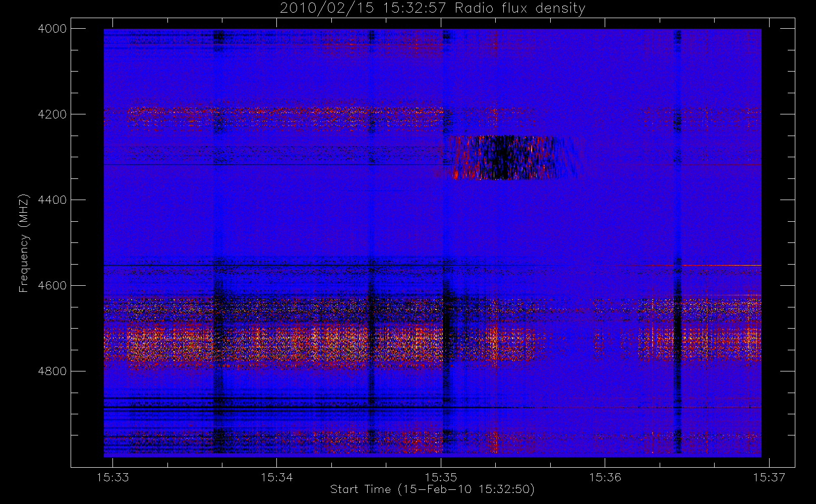
Task: Click the dark burst feature near 4300 MHz
Action: tap(510, 157)
